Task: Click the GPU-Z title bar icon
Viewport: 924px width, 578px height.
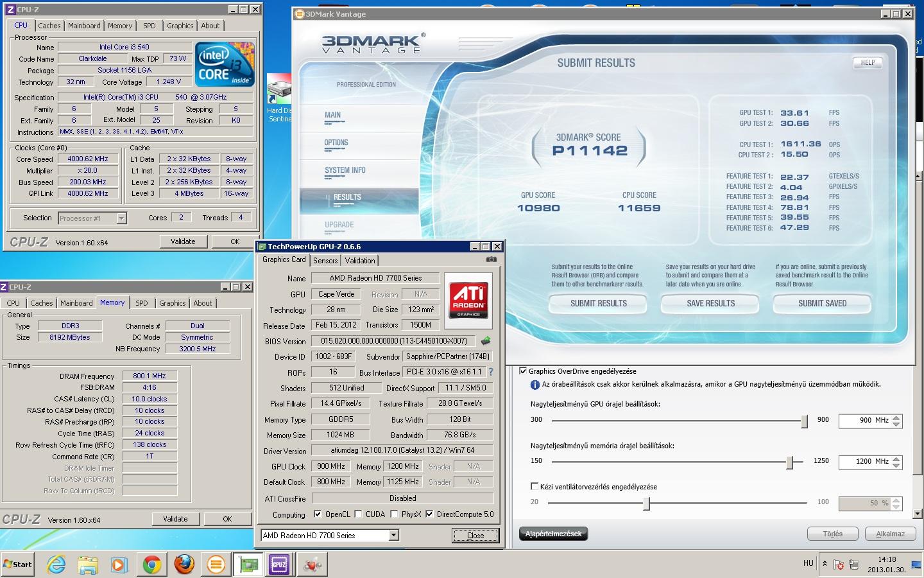Action: click(262, 246)
